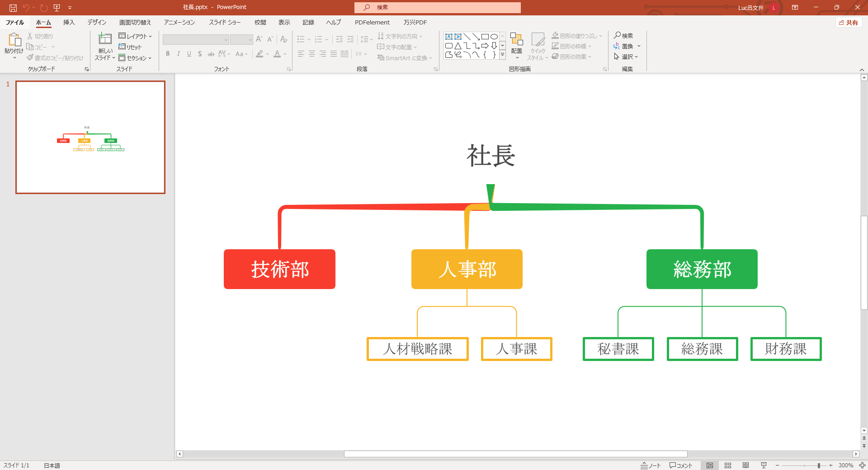This screenshot has width=868, height=470.
Task: Toggle Normal view in status bar
Action: (710, 465)
